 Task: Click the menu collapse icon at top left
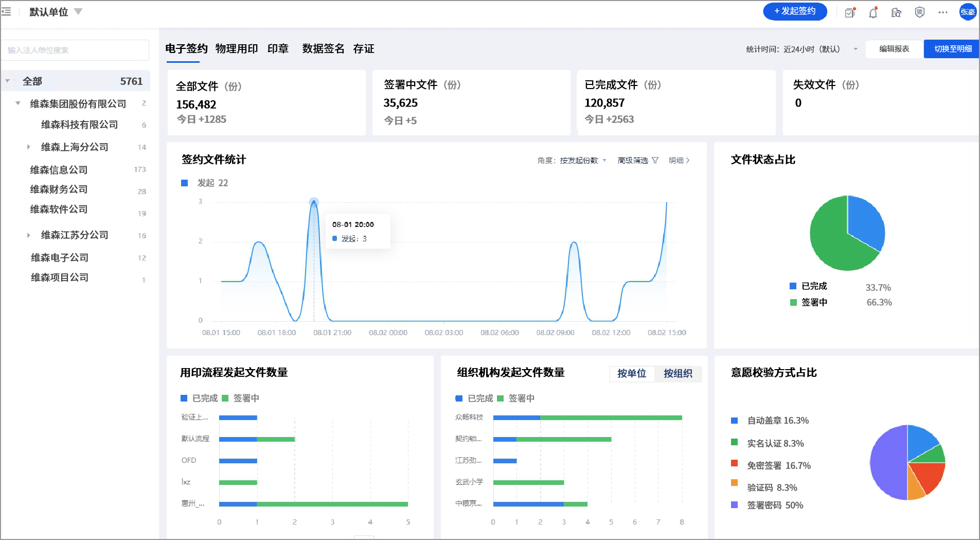pyautogui.click(x=7, y=12)
